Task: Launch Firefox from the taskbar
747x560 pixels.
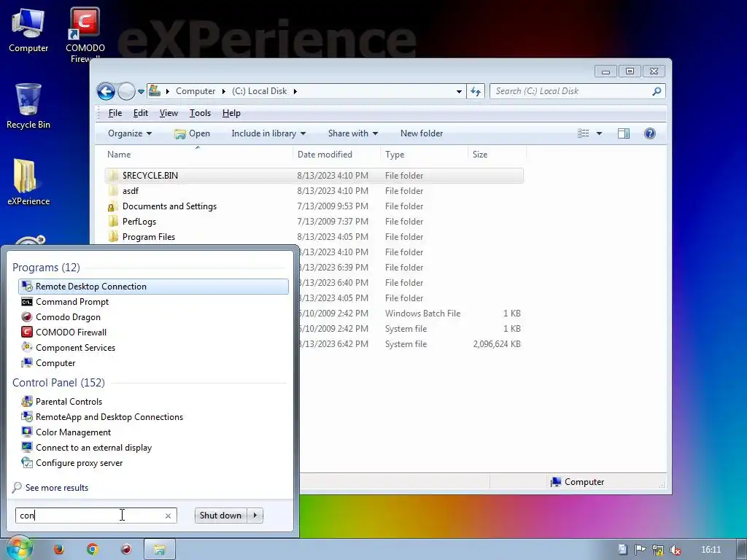Action: coord(58,549)
